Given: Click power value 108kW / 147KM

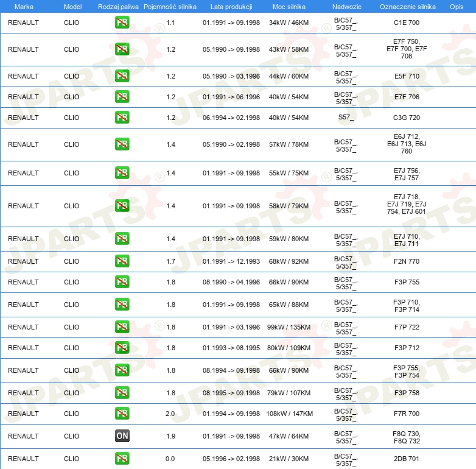Looking at the screenshot, I should click(289, 414).
